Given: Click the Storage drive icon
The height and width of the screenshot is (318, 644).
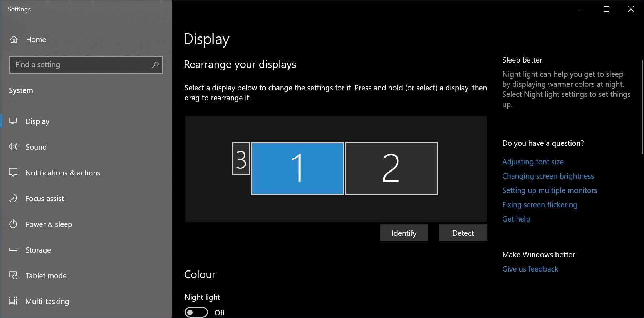Looking at the screenshot, I should (x=13, y=250).
